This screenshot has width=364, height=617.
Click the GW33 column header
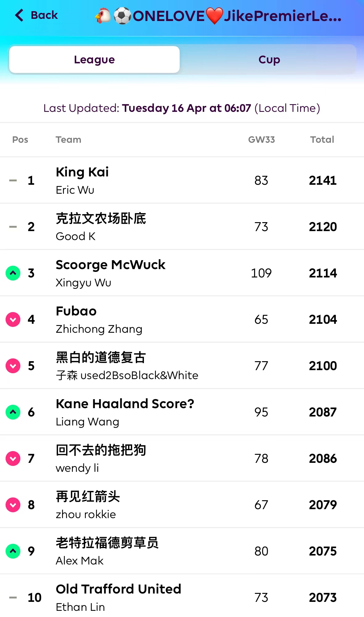(x=261, y=140)
